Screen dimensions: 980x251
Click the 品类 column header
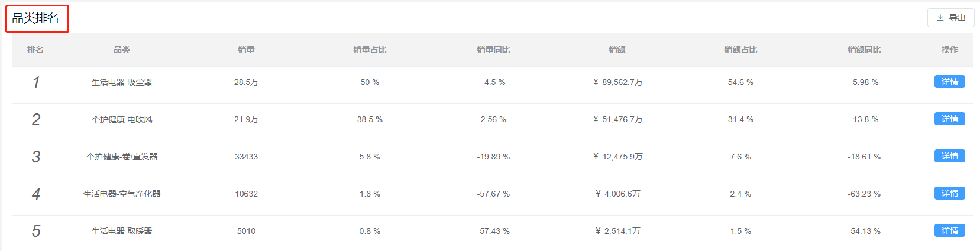coord(122,50)
